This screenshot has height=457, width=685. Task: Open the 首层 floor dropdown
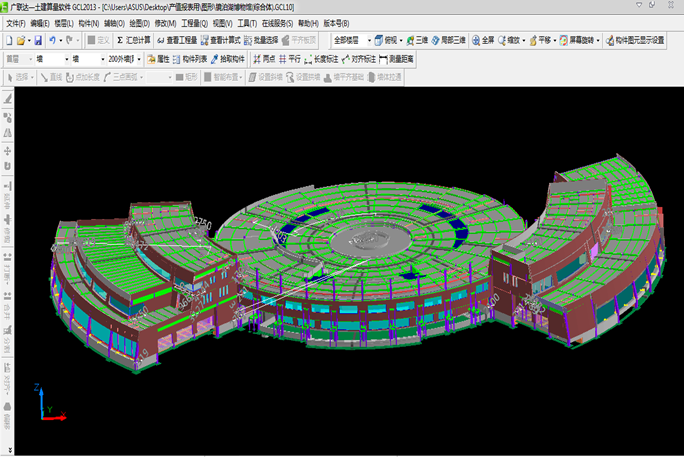click(x=18, y=59)
